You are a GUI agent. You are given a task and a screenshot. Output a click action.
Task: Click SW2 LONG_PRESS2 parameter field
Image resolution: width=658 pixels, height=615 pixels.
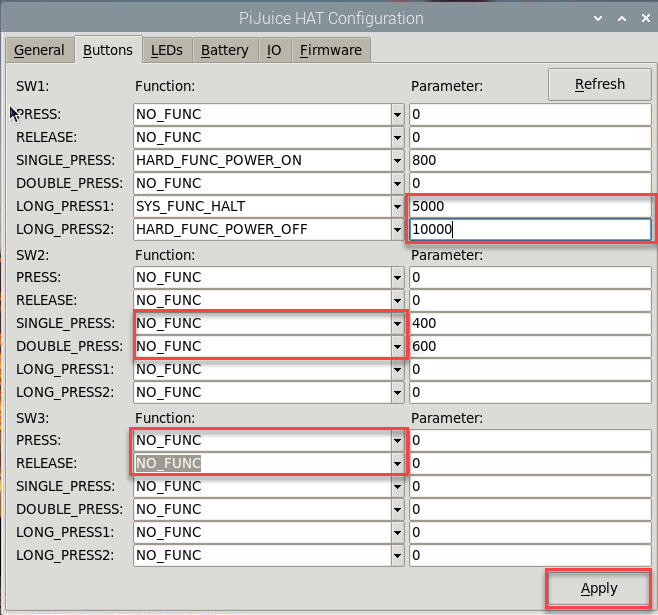(x=530, y=392)
